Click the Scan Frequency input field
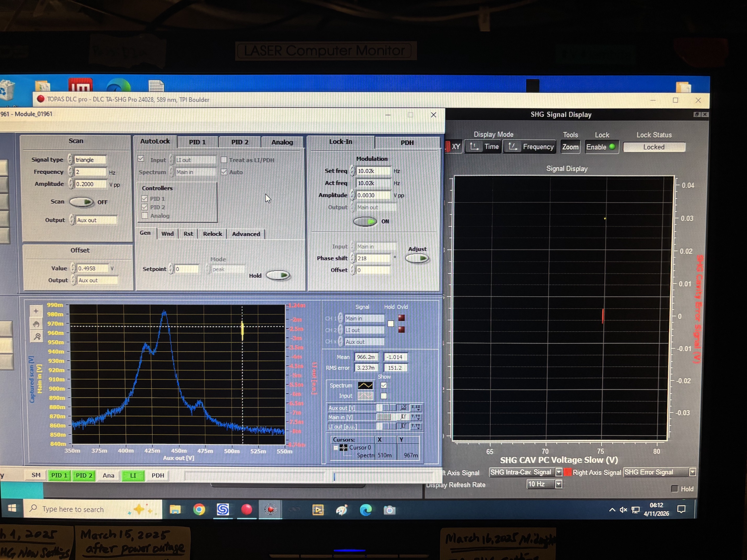747x560 pixels. (90, 172)
